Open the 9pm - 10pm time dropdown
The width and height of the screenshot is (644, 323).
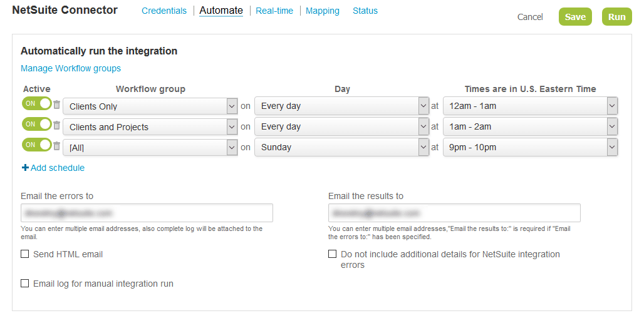[530, 147]
